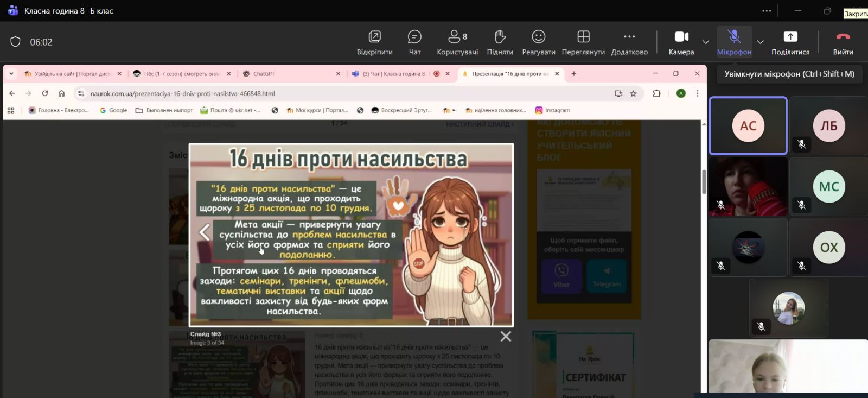Click the webpage vertical scrollbar thumb
868x398 pixels.
coord(704,181)
